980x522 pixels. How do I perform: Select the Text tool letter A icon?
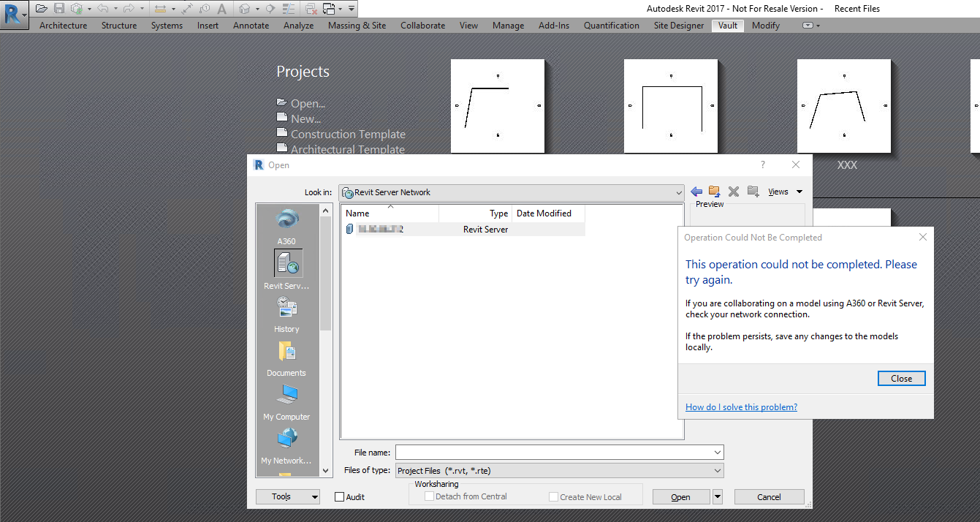[222, 9]
